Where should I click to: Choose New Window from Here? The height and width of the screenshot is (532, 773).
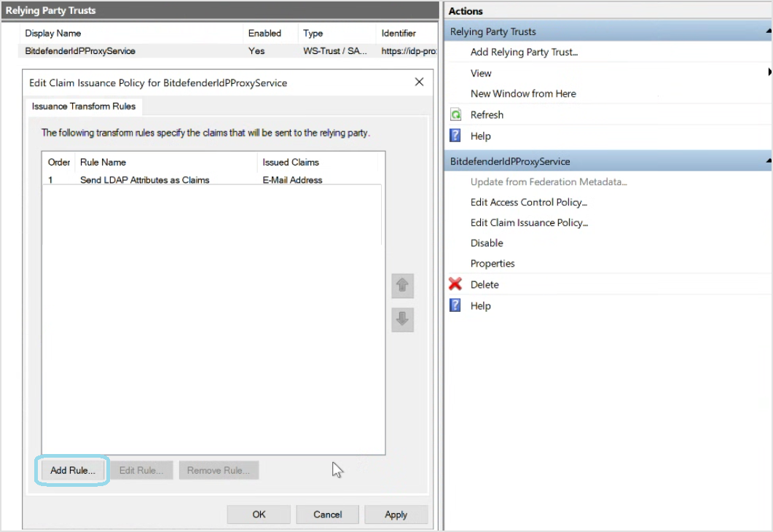(523, 94)
